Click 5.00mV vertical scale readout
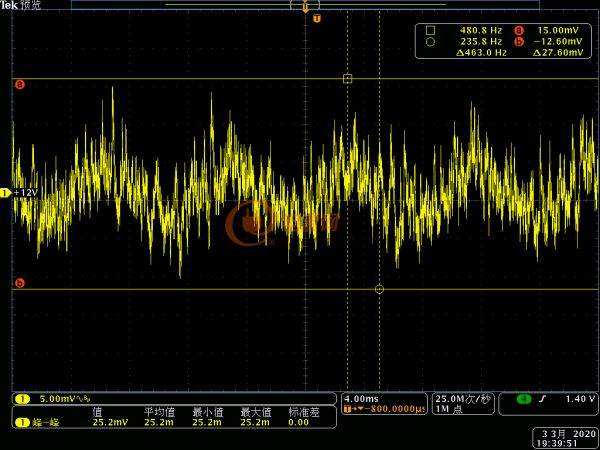The width and height of the screenshot is (600, 450). [56, 399]
